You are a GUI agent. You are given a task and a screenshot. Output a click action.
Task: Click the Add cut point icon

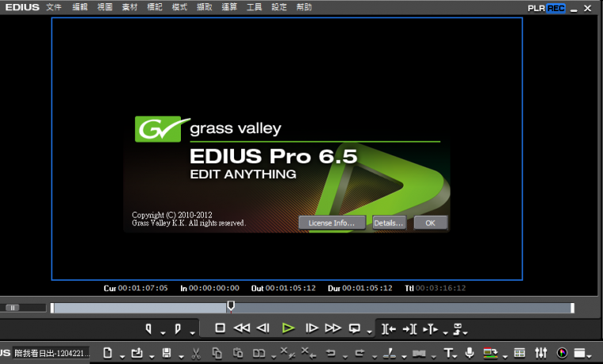390,353
